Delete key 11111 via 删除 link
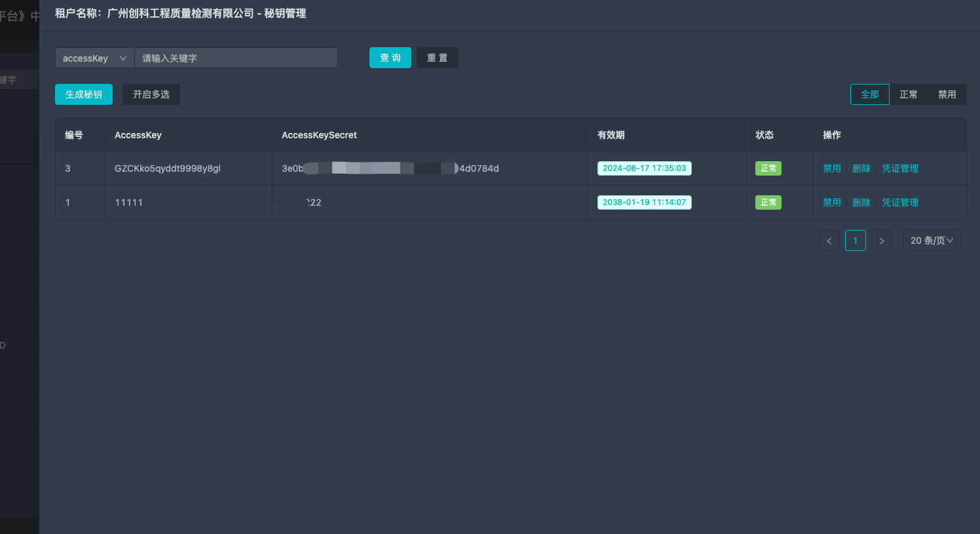980x534 pixels. pos(861,202)
